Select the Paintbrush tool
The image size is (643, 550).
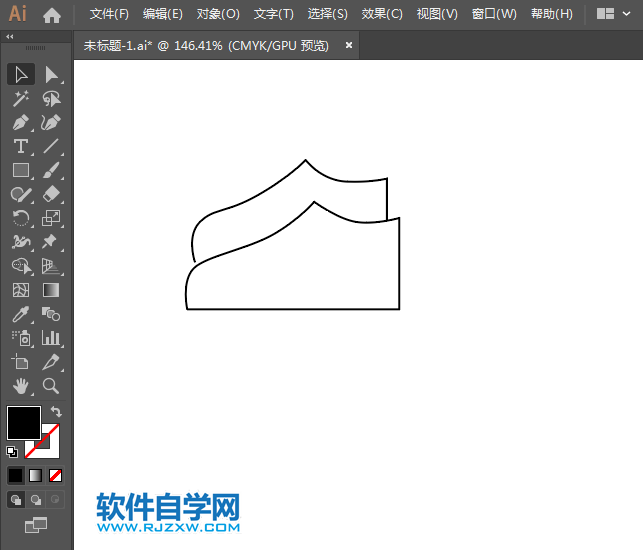pyautogui.click(x=51, y=170)
